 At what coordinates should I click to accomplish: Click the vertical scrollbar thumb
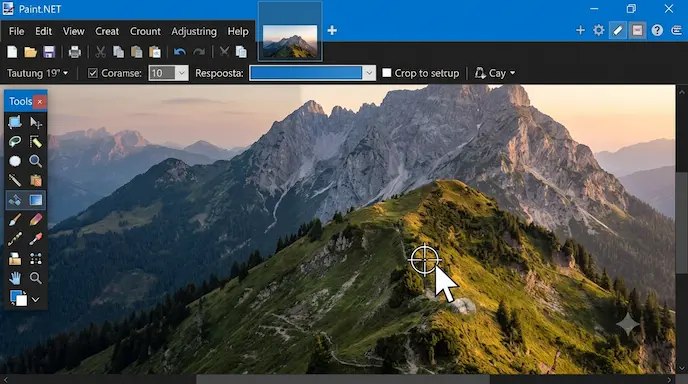[x=681, y=223]
